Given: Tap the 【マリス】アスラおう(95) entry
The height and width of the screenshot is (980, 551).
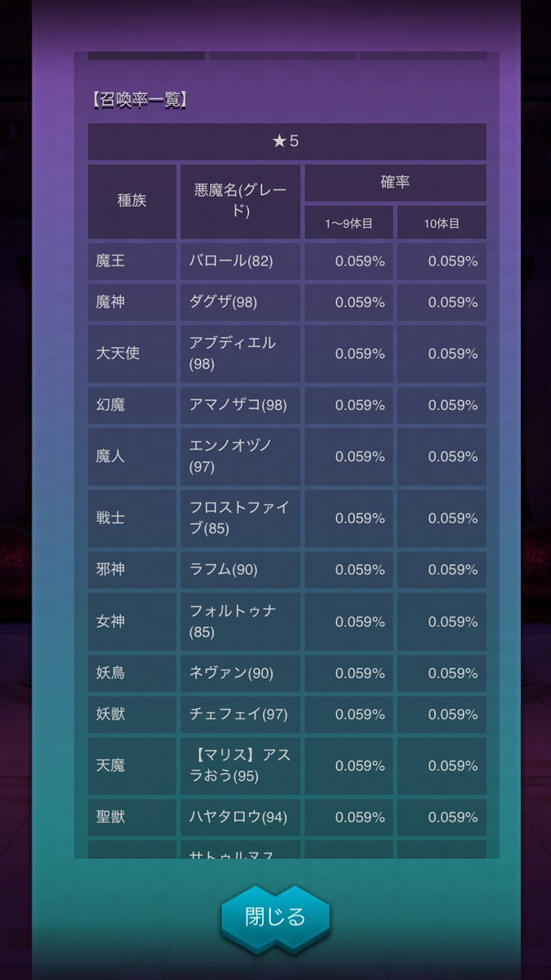Looking at the screenshot, I should tap(240, 765).
